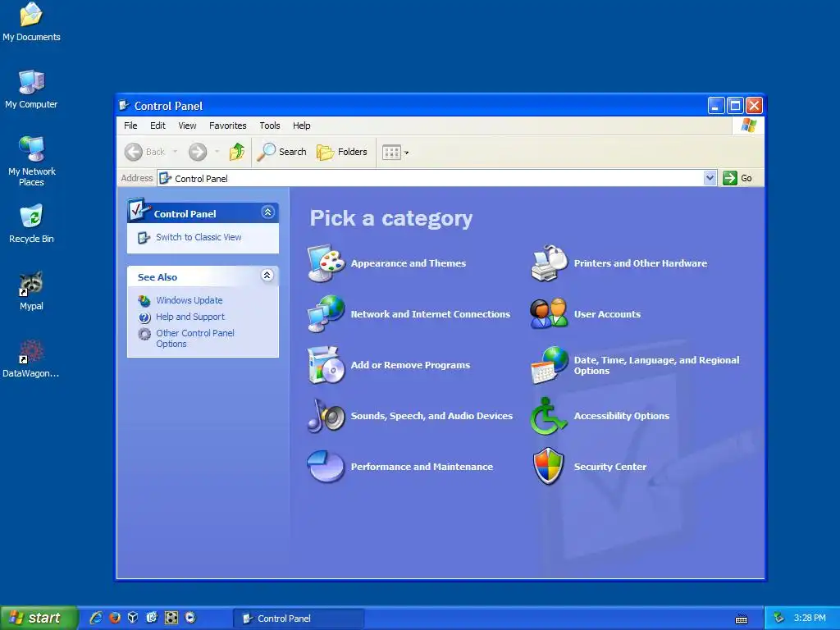
Task: Open the Add or Remove Programs icon
Action: (326, 365)
